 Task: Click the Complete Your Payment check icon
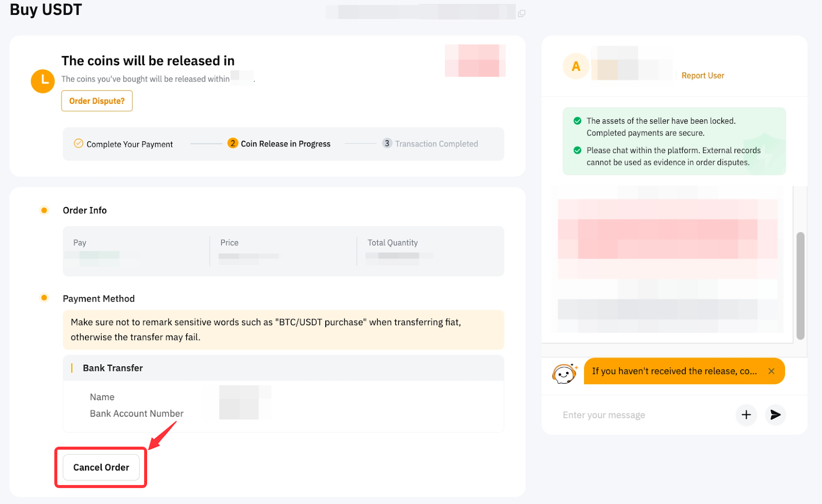click(x=79, y=143)
